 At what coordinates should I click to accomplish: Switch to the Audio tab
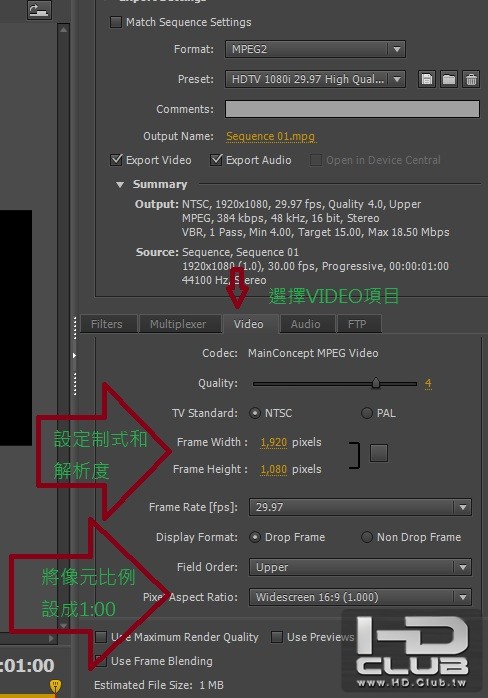305,324
